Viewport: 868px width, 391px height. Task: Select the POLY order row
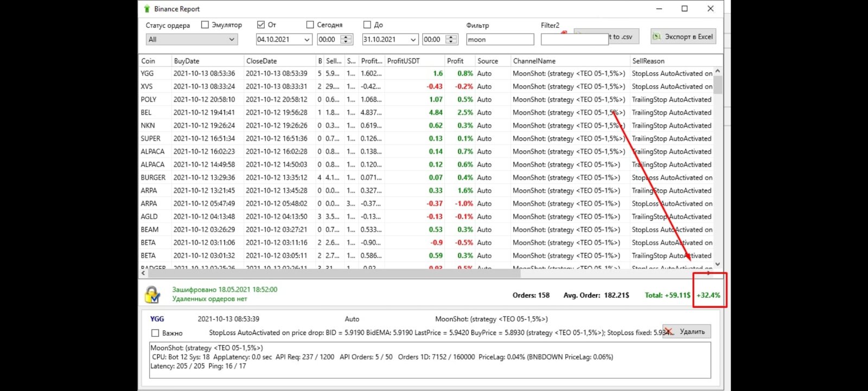(426, 99)
